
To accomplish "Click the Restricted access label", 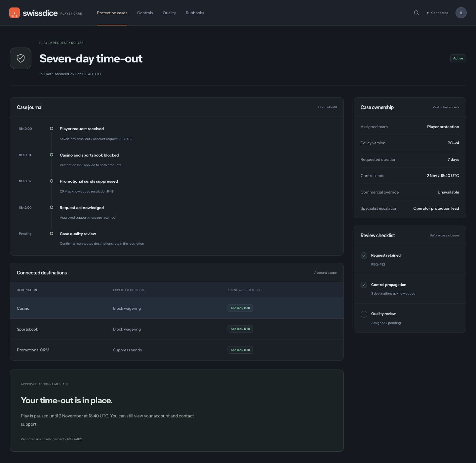I will [446, 107].
